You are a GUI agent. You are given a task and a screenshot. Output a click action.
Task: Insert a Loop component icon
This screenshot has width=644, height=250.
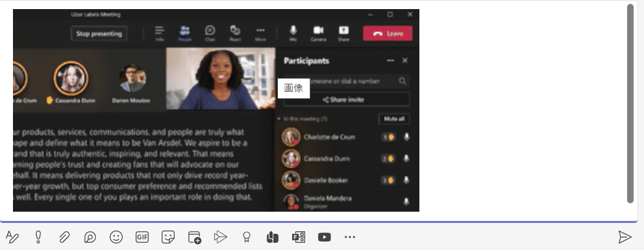[90, 237]
